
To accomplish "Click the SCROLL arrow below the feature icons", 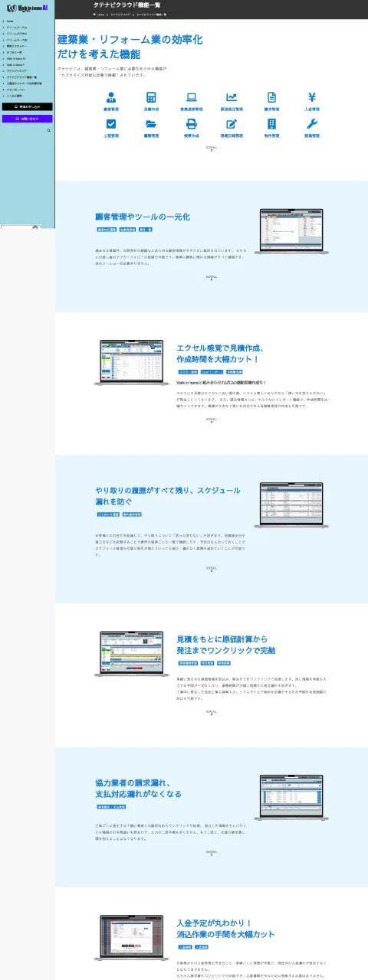I will pos(212,149).
